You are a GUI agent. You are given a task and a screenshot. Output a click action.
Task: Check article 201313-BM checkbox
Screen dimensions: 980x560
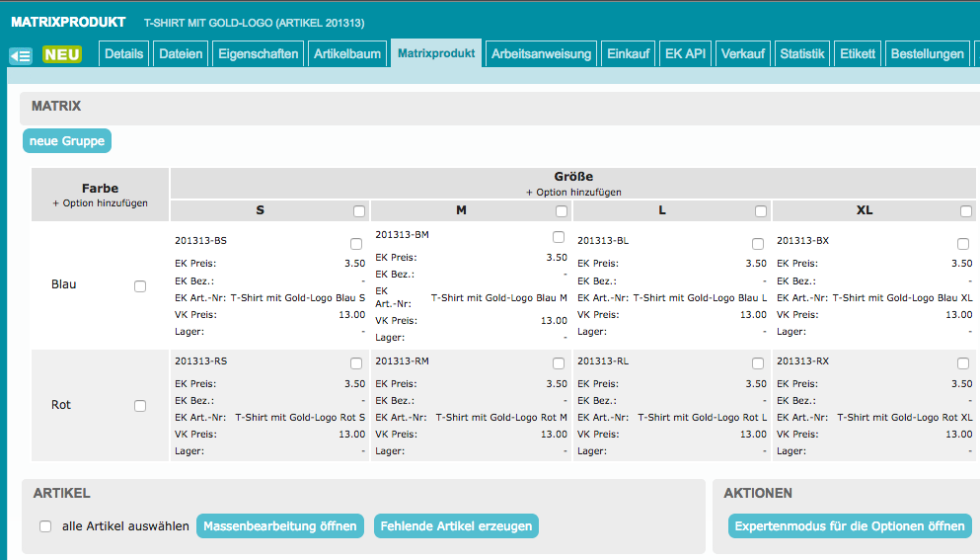(x=559, y=237)
